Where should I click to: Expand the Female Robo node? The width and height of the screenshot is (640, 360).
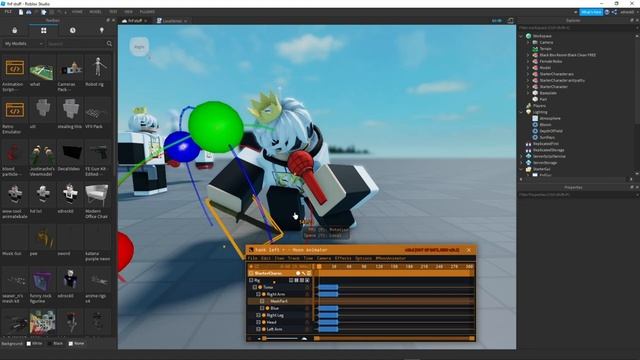[x=528, y=61]
